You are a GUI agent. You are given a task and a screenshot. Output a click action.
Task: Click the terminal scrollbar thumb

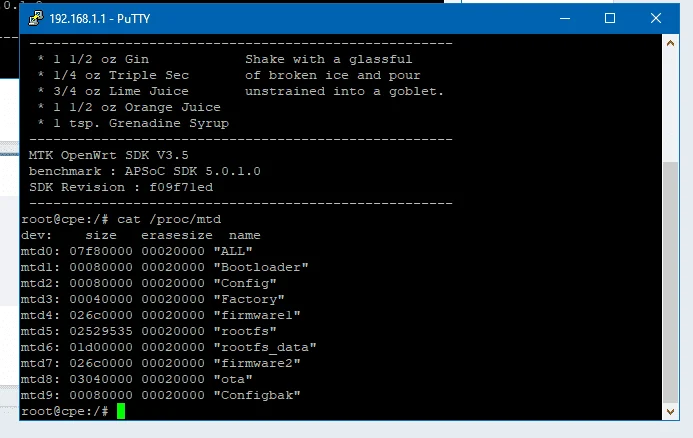(x=670, y=283)
